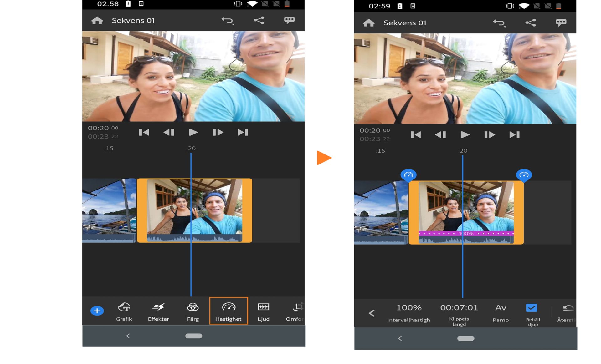Tap the blue add media plus button
601x364 pixels.
point(97,311)
